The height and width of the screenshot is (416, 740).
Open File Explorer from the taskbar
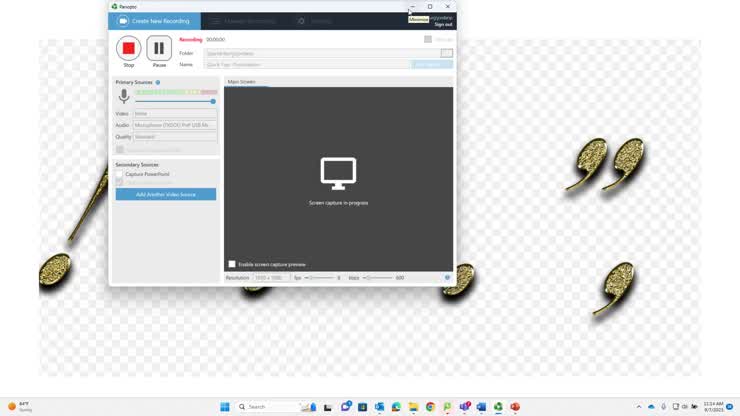(413, 407)
